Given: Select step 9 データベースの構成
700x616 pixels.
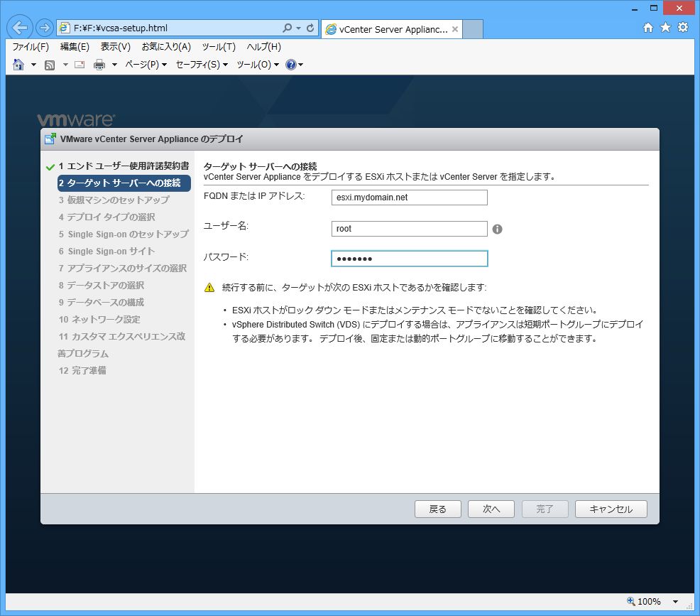Looking at the screenshot, I should point(102,303).
